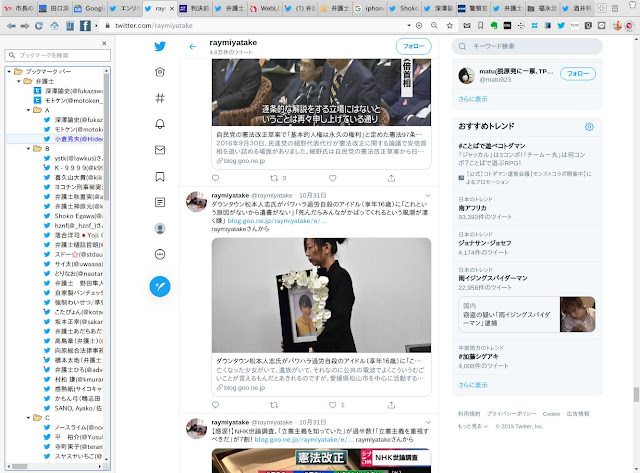Click the blue compose Tweet button
The image size is (640, 473).
click(x=160, y=286)
